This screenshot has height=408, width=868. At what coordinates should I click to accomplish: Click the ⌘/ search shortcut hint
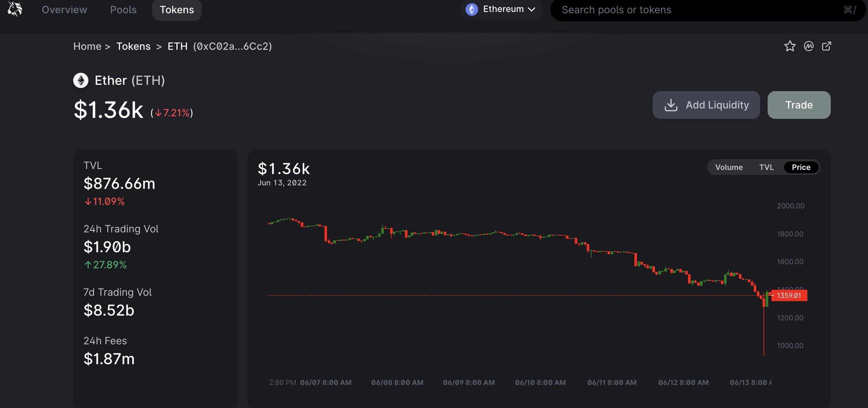(849, 10)
